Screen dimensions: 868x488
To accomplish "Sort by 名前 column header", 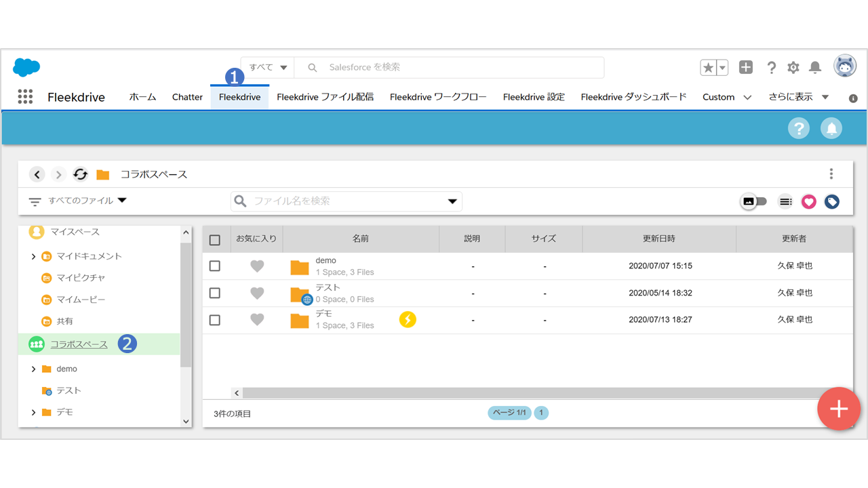I will pos(361,239).
